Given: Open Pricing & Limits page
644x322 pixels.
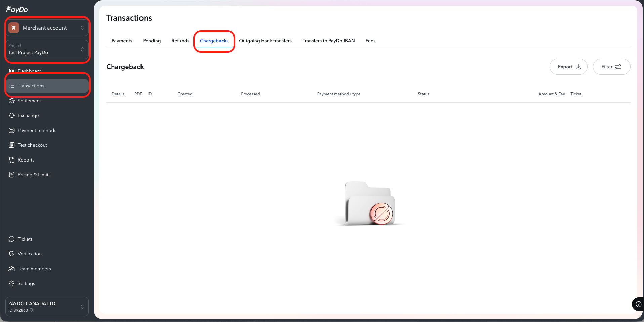Looking at the screenshot, I should [34, 175].
